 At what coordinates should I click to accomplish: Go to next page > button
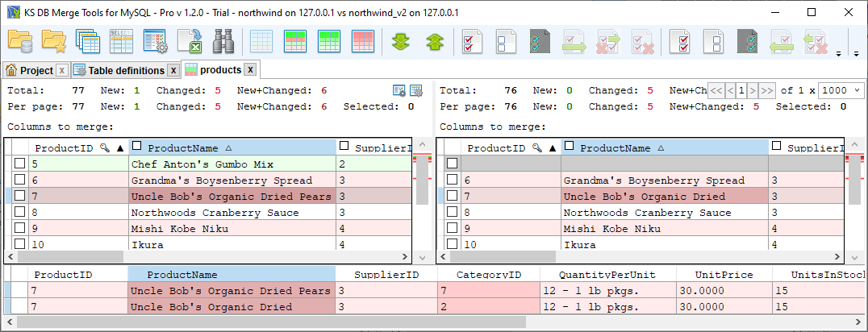click(x=752, y=90)
